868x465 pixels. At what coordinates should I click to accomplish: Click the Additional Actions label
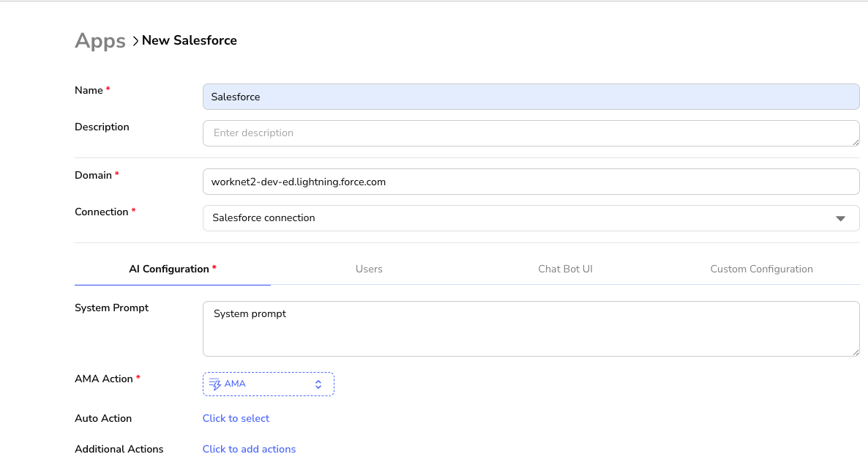click(119, 449)
